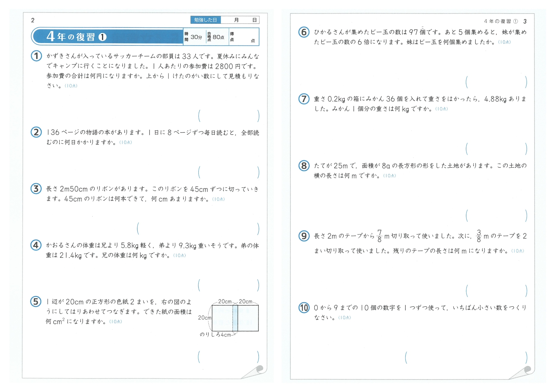The height and width of the screenshot is (392, 555).
Task: Click the 21.4kg value in question 4
Action: pyautogui.click(x=71, y=256)
